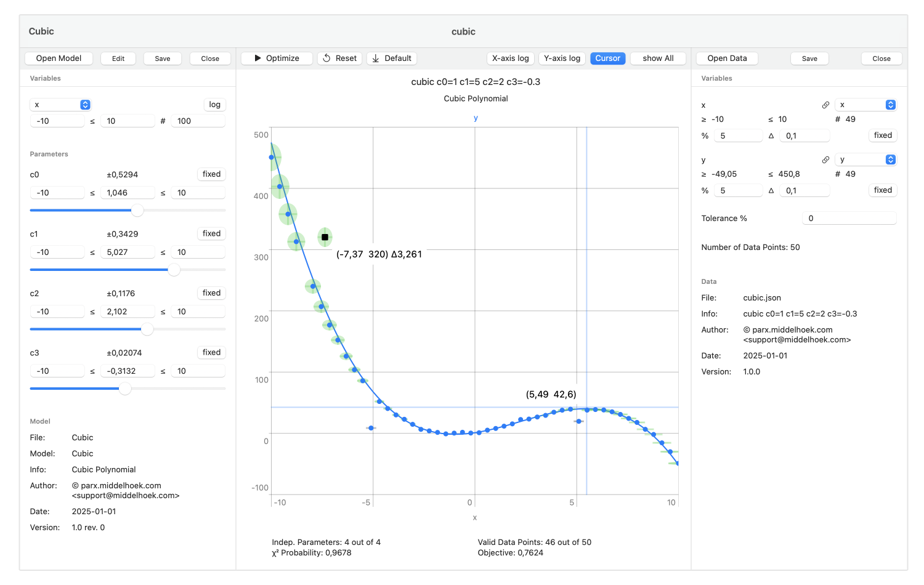This screenshot has width=924, height=585.
Task: Restore Default values with download-arrow button
Action: [392, 58]
